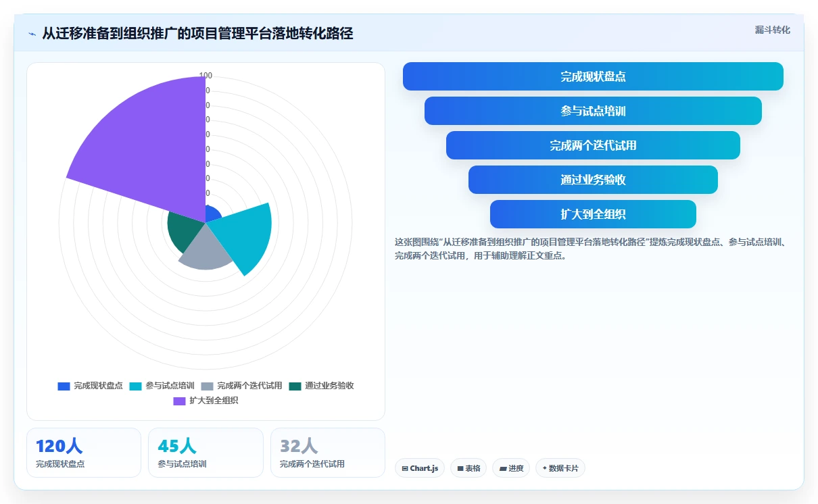
Task: Click the lightning icon beside the title
Action: 32,34
